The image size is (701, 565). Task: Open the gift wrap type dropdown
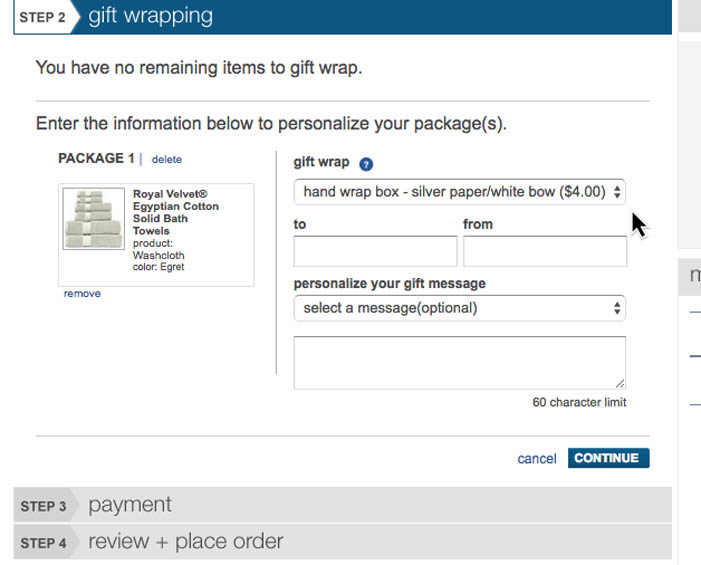click(x=460, y=191)
